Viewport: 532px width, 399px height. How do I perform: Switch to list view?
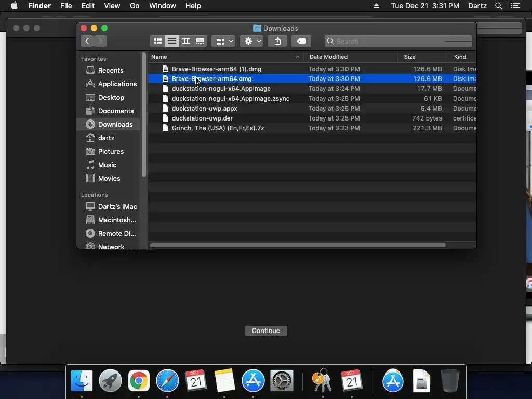pyautogui.click(x=172, y=41)
